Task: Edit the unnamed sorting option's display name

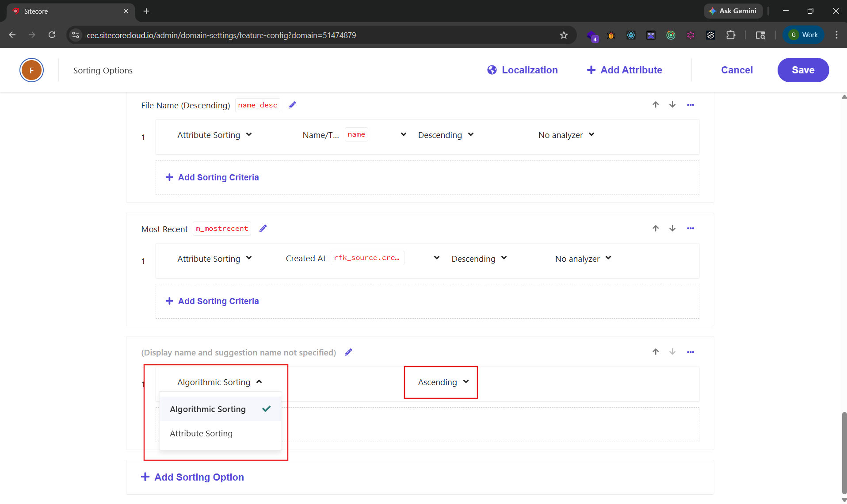Action: [348, 352]
